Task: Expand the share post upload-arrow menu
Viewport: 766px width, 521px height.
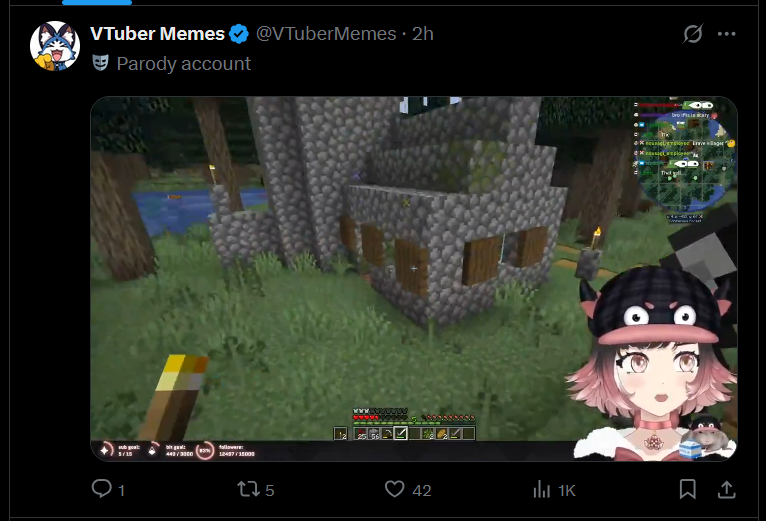Action: click(x=726, y=489)
